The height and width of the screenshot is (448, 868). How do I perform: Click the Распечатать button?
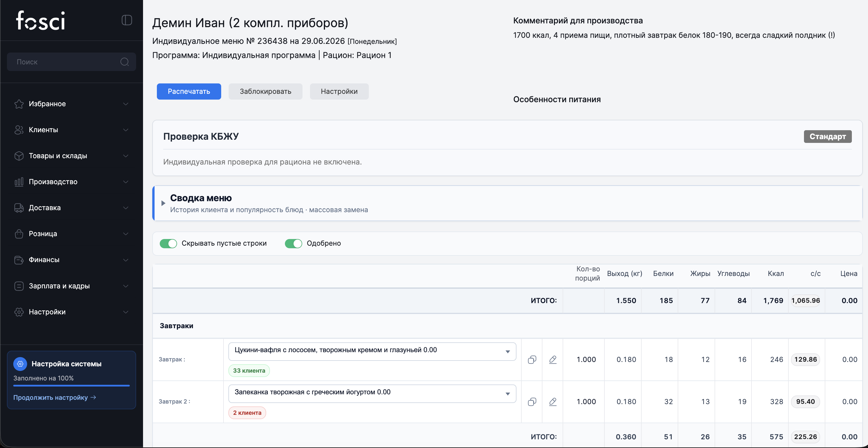click(189, 92)
